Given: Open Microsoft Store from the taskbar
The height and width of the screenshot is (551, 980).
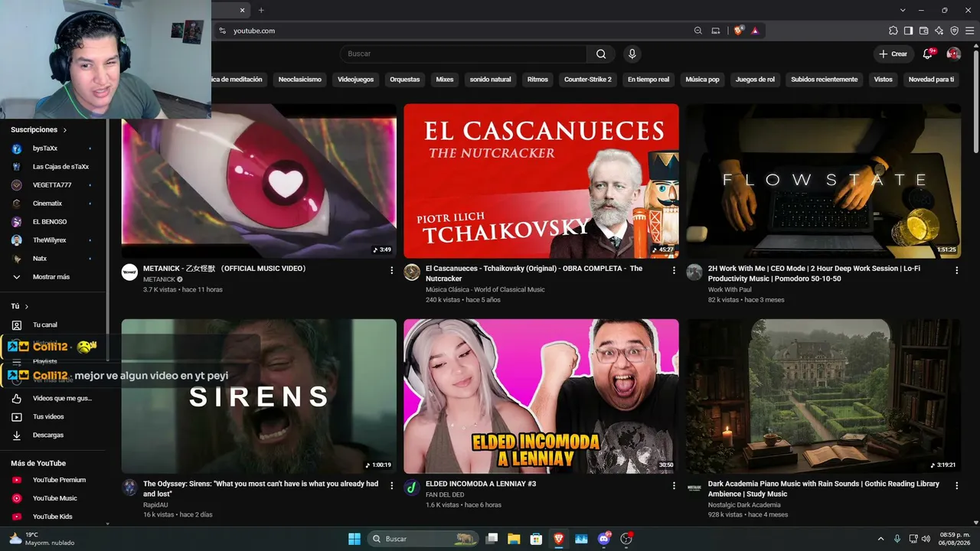Looking at the screenshot, I should click(x=537, y=539).
